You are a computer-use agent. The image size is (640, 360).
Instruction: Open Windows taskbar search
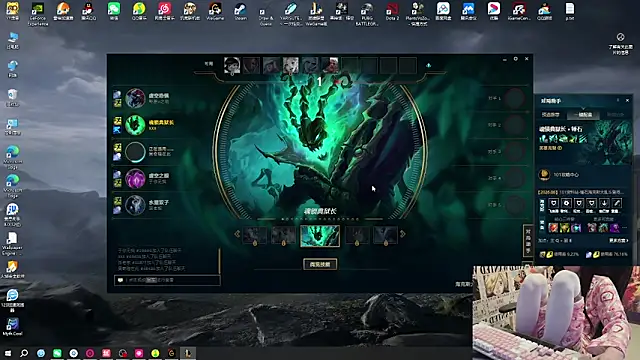click(x=24, y=353)
